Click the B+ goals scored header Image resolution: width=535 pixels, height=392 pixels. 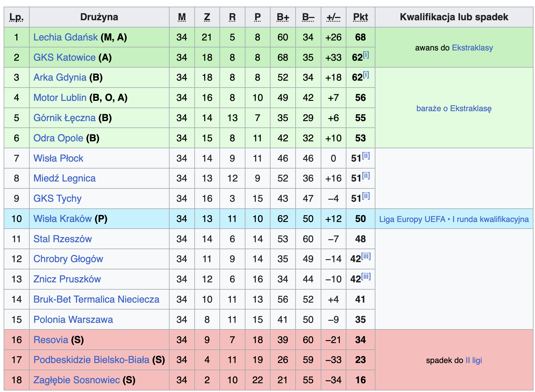[x=283, y=17]
